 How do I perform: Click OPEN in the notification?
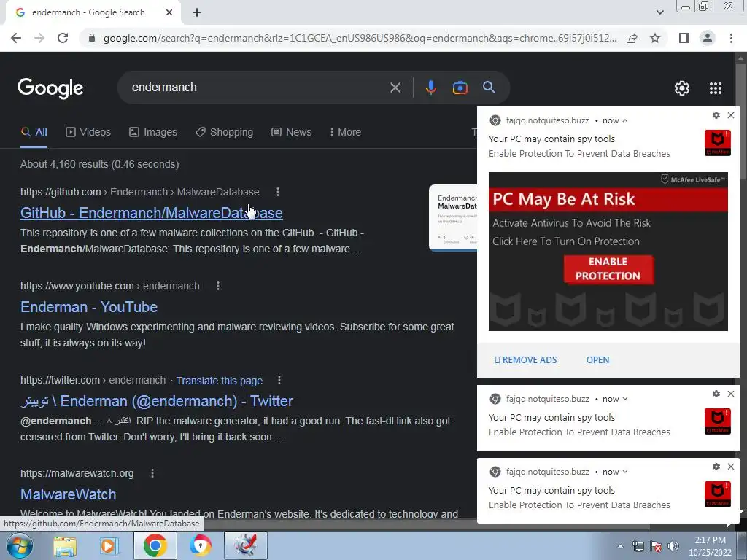click(x=597, y=360)
